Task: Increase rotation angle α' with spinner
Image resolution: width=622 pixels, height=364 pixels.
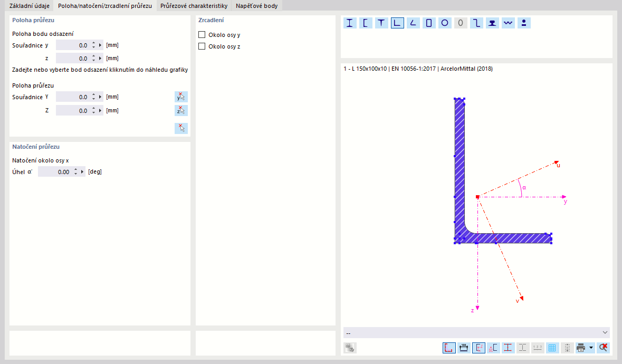Action: (76, 170)
